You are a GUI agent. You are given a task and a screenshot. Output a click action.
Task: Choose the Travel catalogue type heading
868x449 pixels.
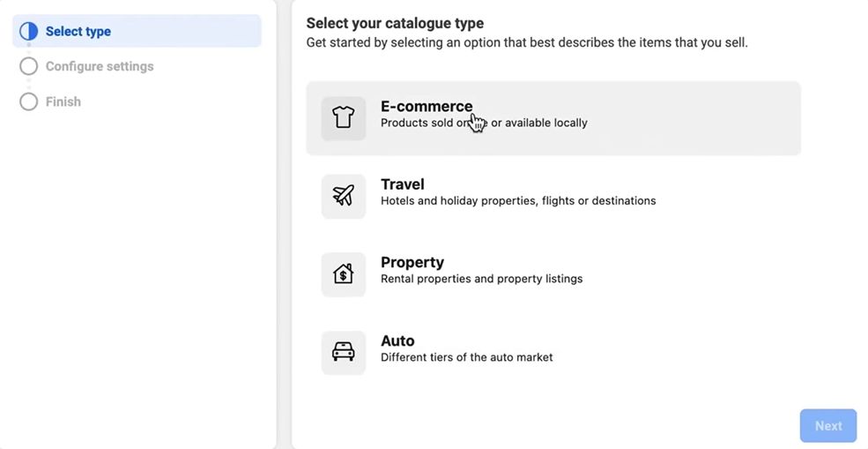(403, 184)
